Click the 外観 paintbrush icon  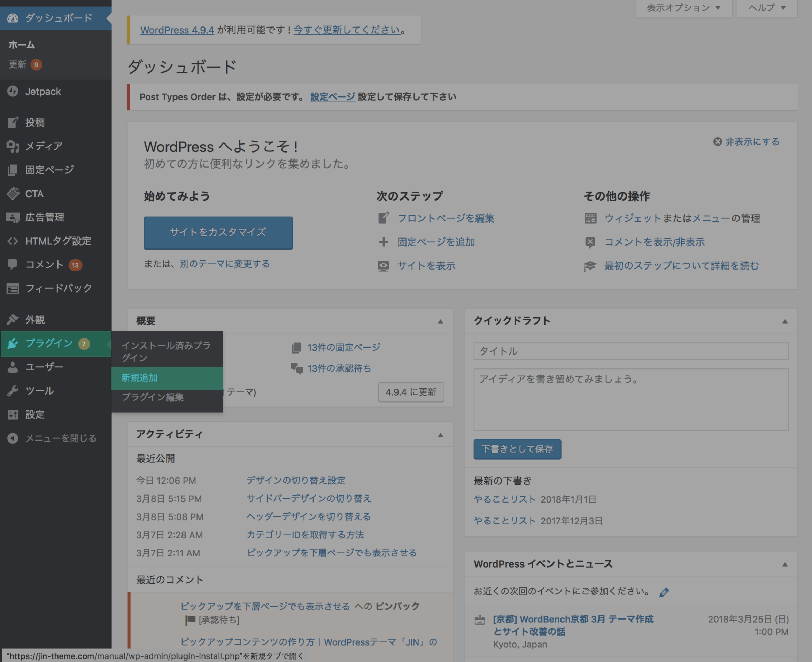13,320
